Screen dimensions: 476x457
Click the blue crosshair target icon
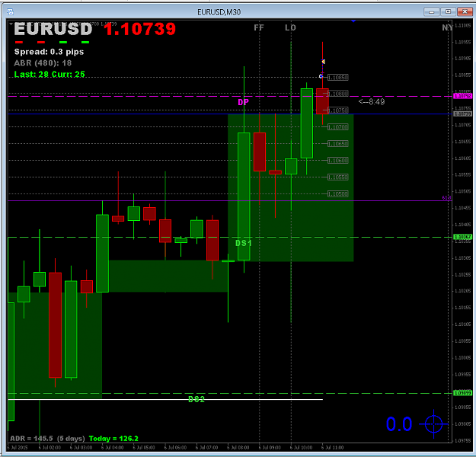coord(433,424)
